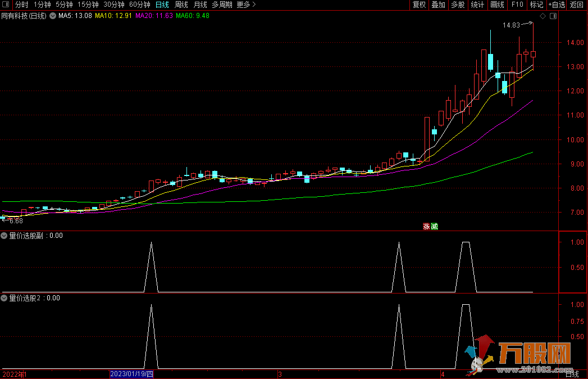Toggle the left sidebar panel icon
Viewport: 588px width, 379px height.
tap(6, 4)
